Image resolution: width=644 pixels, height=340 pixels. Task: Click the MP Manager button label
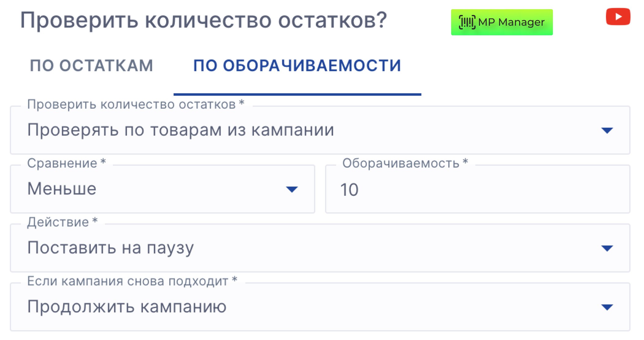point(511,22)
